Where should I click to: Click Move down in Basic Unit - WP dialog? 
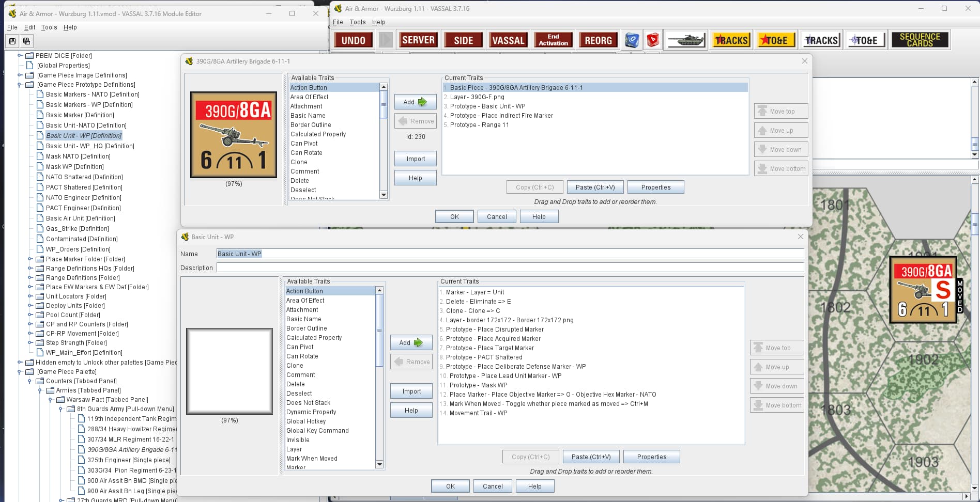(777, 386)
